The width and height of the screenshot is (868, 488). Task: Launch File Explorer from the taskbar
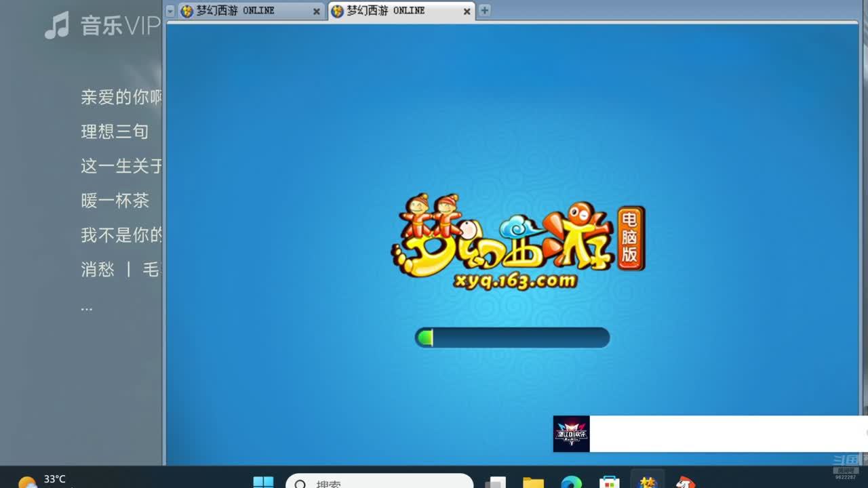click(534, 483)
